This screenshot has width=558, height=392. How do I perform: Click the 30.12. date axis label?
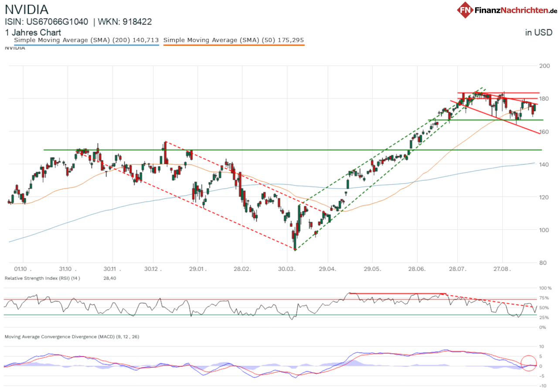[x=153, y=269]
